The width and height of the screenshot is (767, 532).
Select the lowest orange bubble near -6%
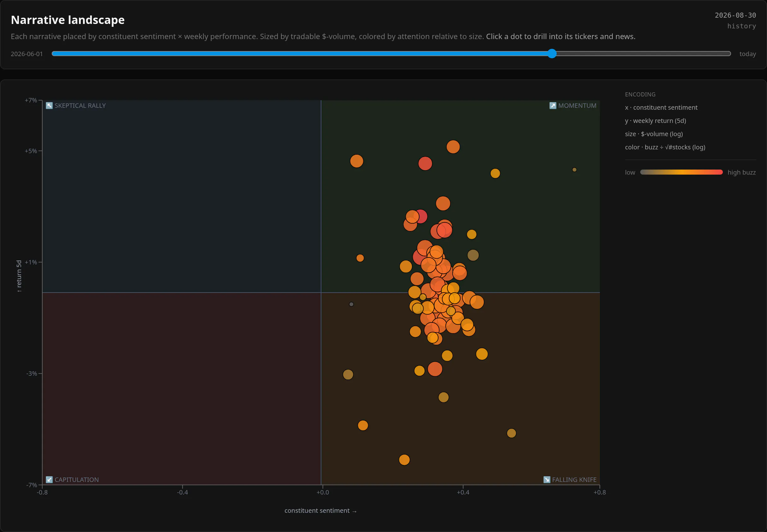pos(404,460)
